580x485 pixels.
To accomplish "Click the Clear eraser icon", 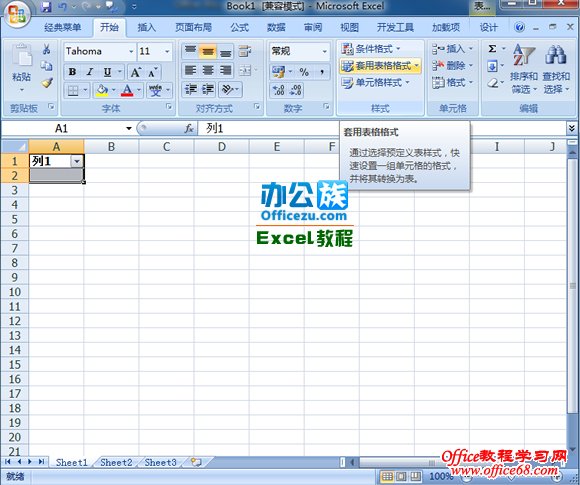I will tap(492, 83).
